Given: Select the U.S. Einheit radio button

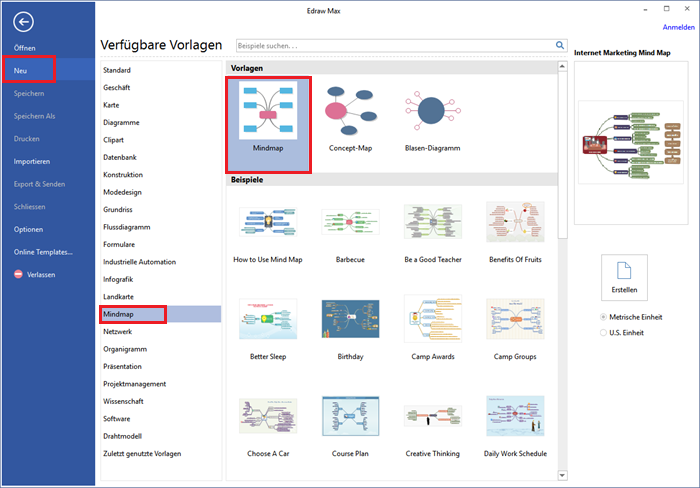Looking at the screenshot, I should [x=603, y=333].
